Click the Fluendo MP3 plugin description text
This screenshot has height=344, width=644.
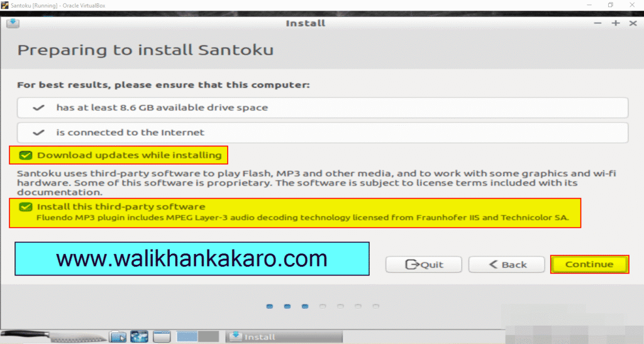(303, 218)
